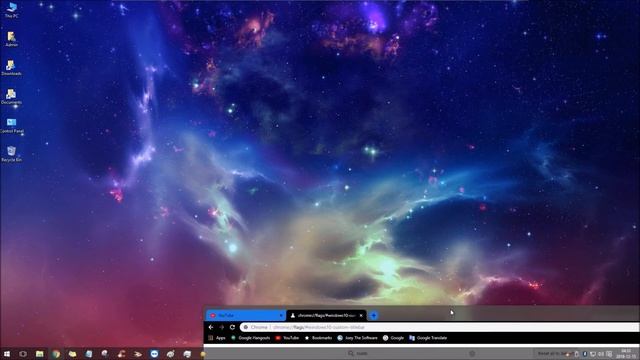The height and width of the screenshot is (360, 640).
Task: Open the Google Hangouts bookmark
Action: coord(250,338)
